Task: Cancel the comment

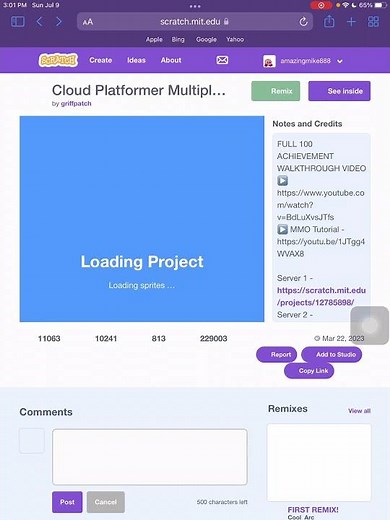Action: tap(106, 502)
